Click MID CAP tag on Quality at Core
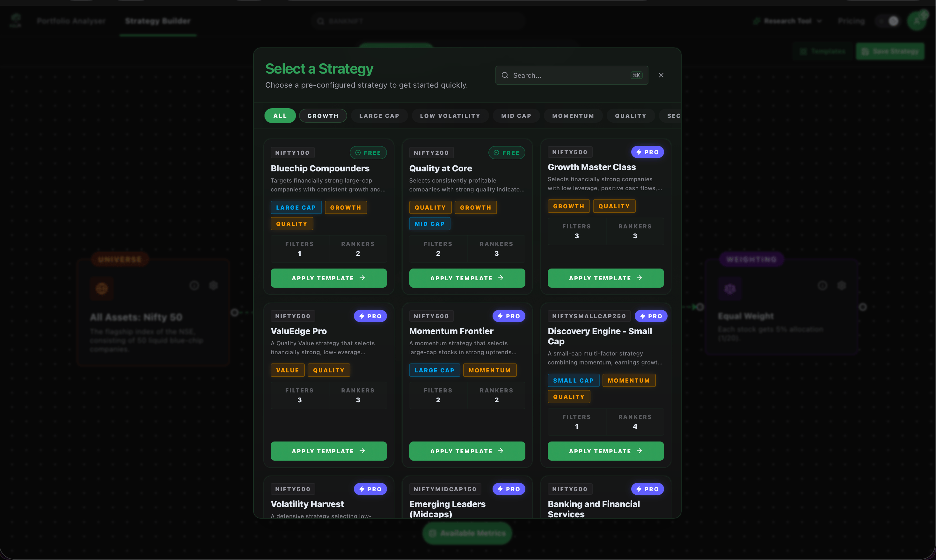 [430, 224]
